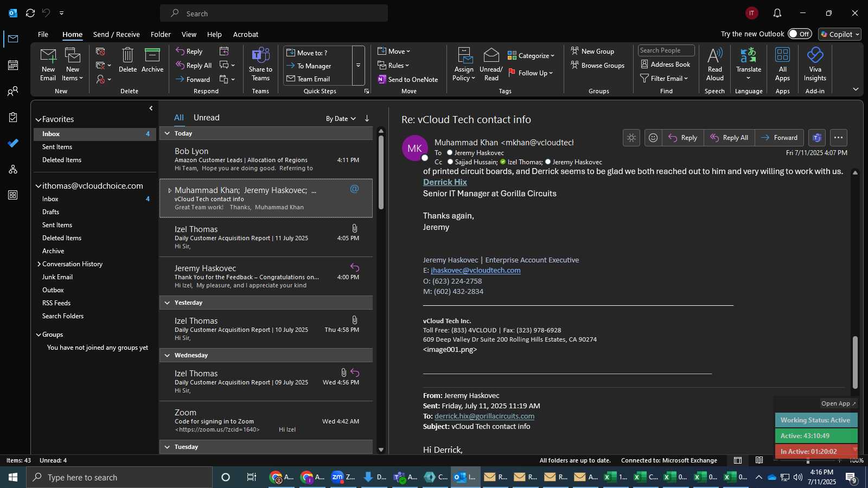868x488 pixels.
Task: Share to Teams from the ribbon
Action: point(260,64)
